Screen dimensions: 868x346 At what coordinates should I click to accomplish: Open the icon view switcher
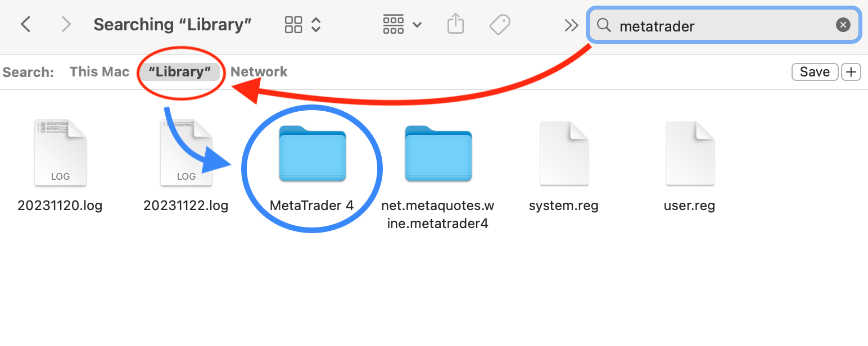point(302,24)
